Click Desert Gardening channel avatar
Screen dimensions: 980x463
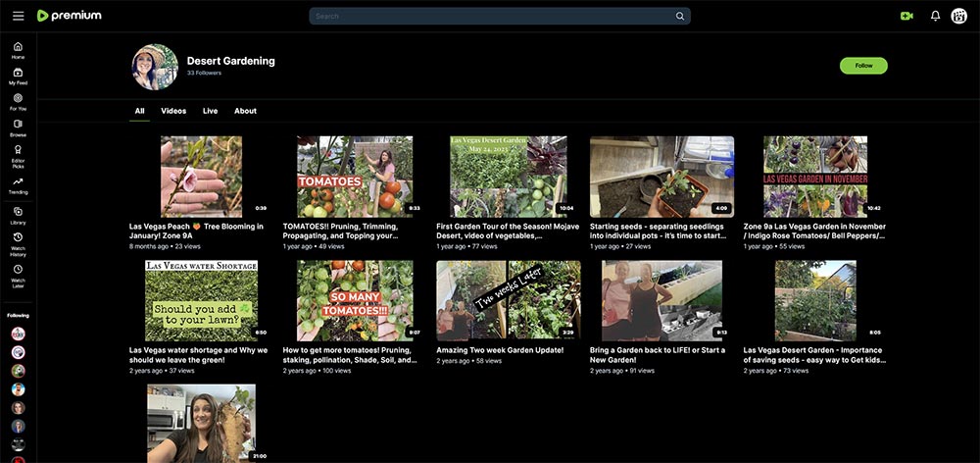click(x=155, y=67)
